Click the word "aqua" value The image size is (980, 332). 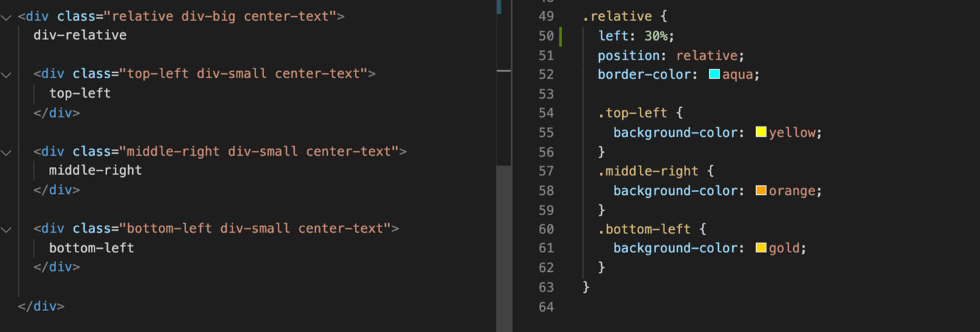pyautogui.click(x=738, y=75)
